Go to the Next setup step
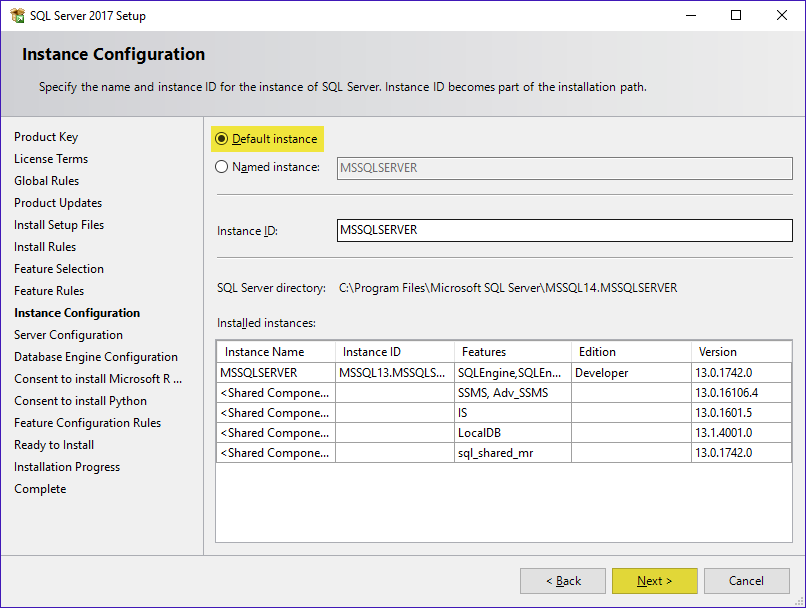 (x=654, y=581)
